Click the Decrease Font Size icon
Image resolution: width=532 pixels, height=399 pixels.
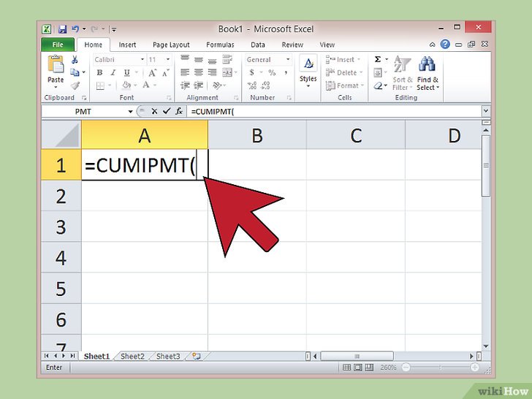tap(166, 72)
